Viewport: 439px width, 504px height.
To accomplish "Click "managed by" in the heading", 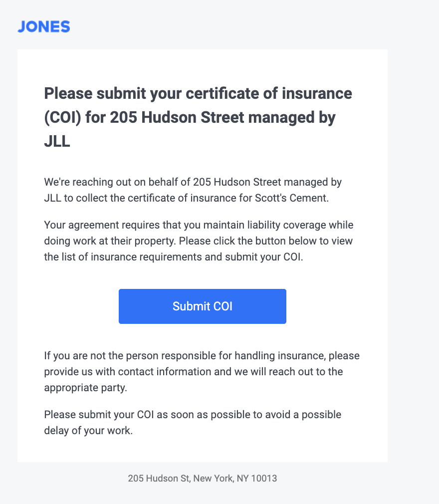I will click(292, 118).
